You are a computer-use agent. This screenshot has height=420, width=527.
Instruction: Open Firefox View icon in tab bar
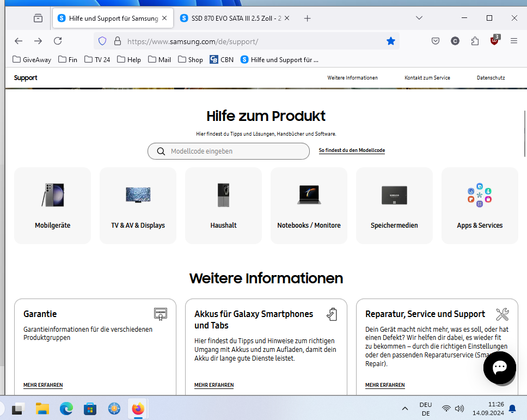(38, 18)
